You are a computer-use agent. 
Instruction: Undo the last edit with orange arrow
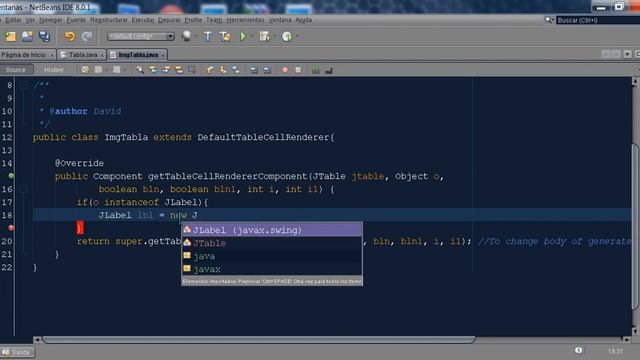[70, 37]
